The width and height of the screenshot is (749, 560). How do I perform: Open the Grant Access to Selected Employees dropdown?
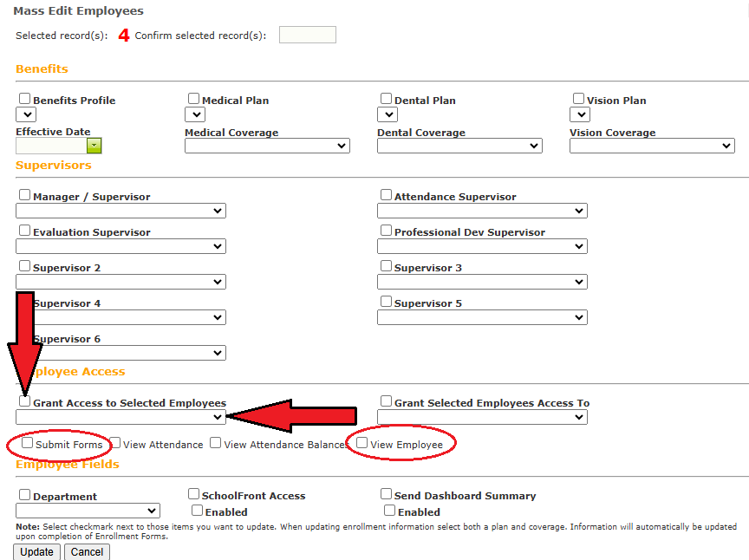click(120, 417)
